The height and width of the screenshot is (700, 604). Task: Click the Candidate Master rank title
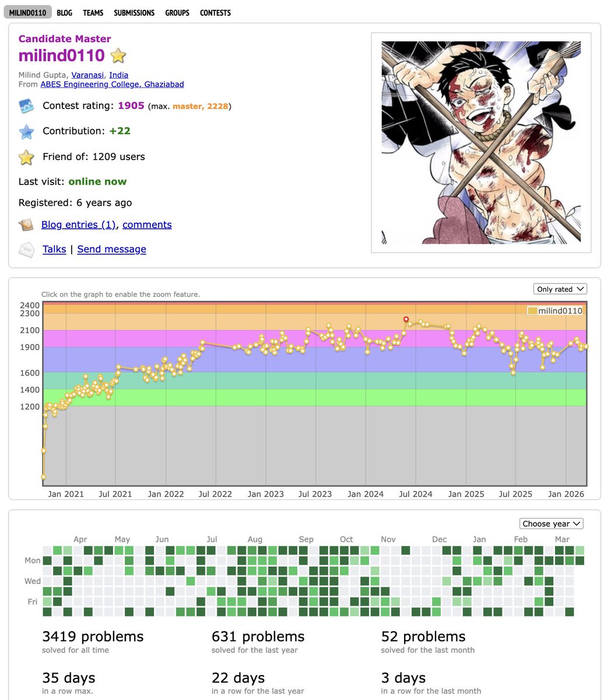65,39
